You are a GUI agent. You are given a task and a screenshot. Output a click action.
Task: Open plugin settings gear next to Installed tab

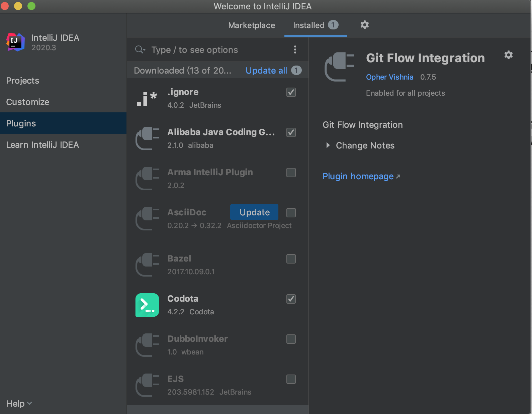364,25
